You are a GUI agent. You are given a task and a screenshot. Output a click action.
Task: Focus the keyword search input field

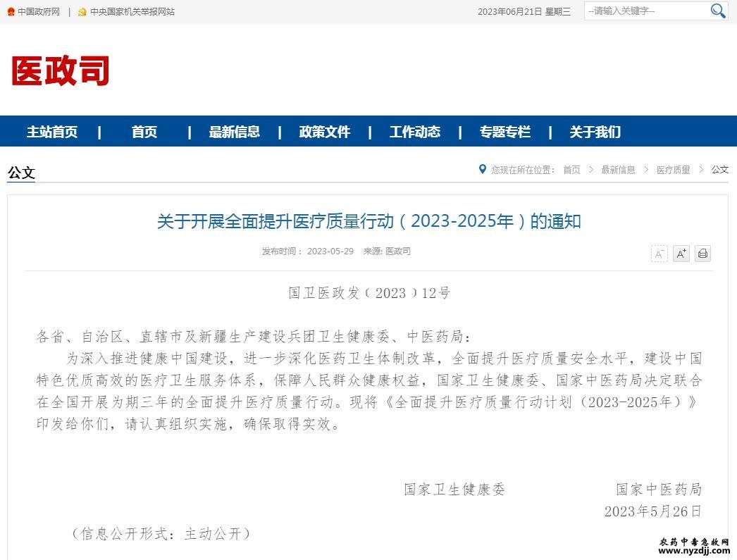point(645,11)
